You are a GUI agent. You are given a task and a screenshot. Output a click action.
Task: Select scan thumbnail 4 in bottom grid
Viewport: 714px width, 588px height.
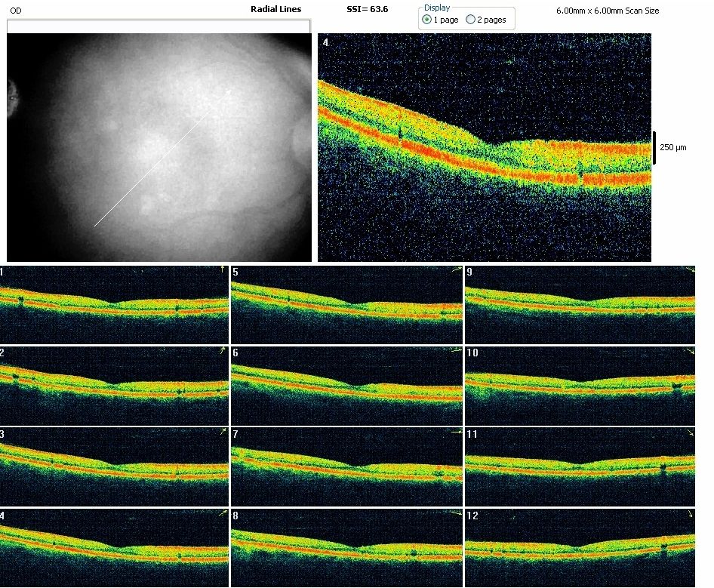[x=114, y=548]
